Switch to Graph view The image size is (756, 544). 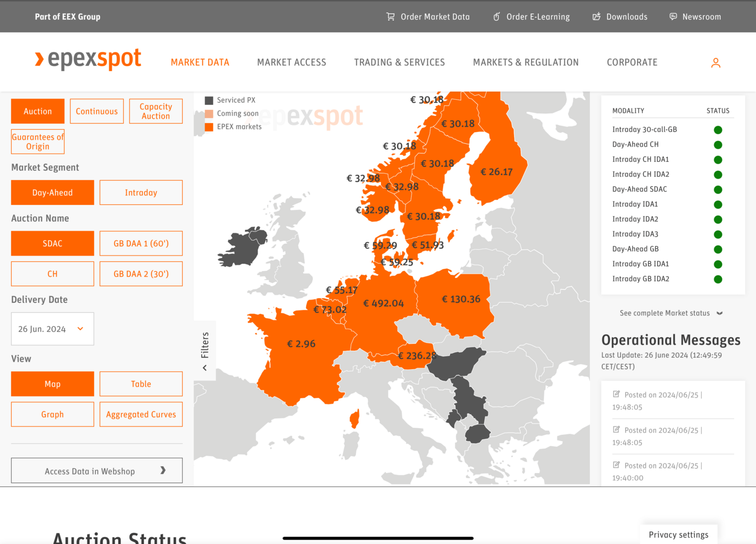click(52, 415)
